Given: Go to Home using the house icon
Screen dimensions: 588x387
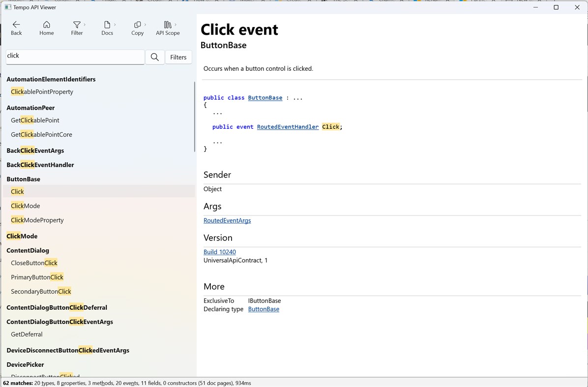Looking at the screenshot, I should pos(46,25).
